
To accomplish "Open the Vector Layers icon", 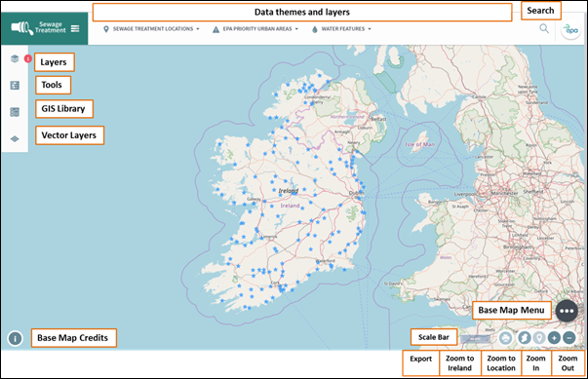I will click(15, 139).
